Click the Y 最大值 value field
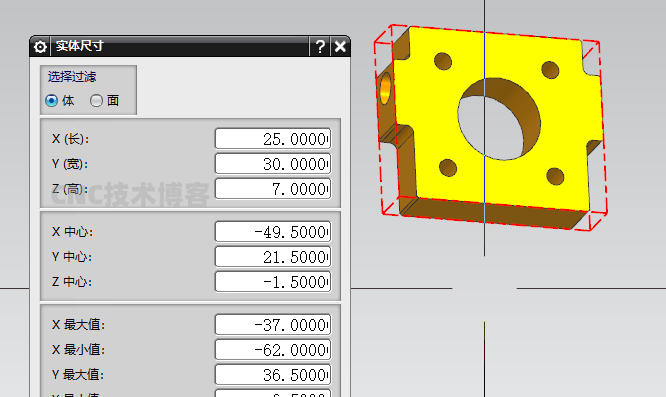This screenshot has height=397, width=666. [x=273, y=374]
